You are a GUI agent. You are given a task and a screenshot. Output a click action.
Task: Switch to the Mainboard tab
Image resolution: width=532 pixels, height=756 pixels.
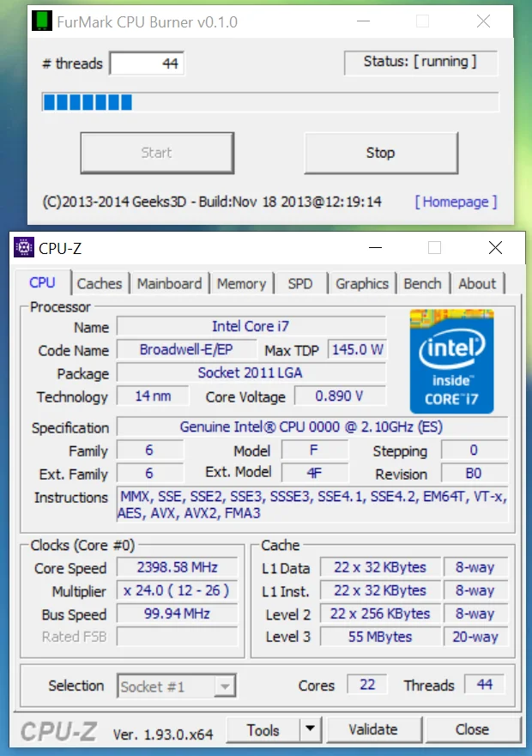[169, 283]
